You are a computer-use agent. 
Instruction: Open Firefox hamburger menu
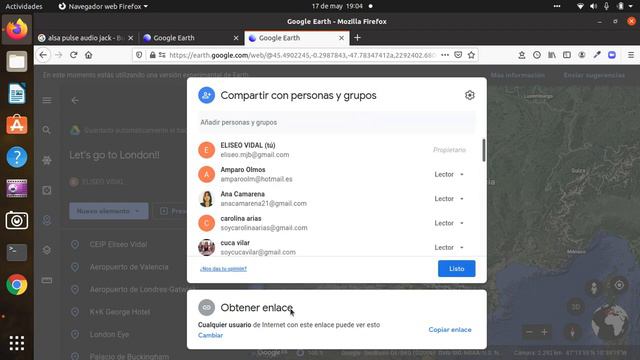point(631,55)
